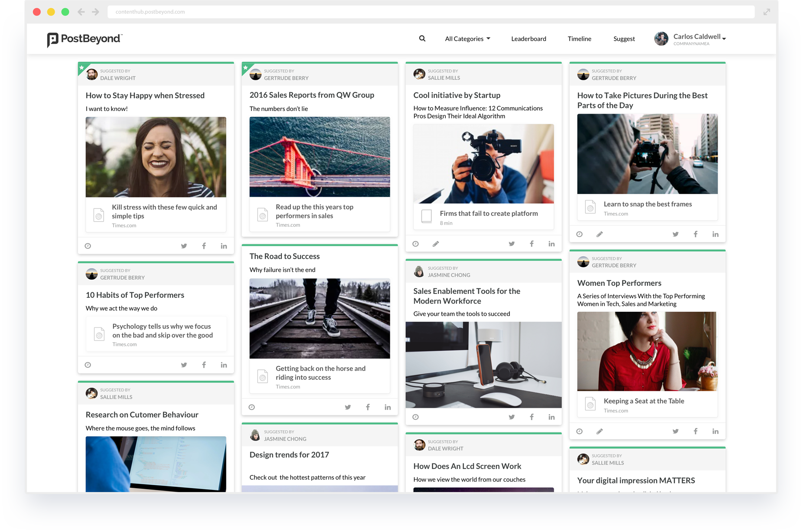This screenshot has height=532, width=803.
Task: Tweet The Road to Success post
Action: click(x=348, y=407)
